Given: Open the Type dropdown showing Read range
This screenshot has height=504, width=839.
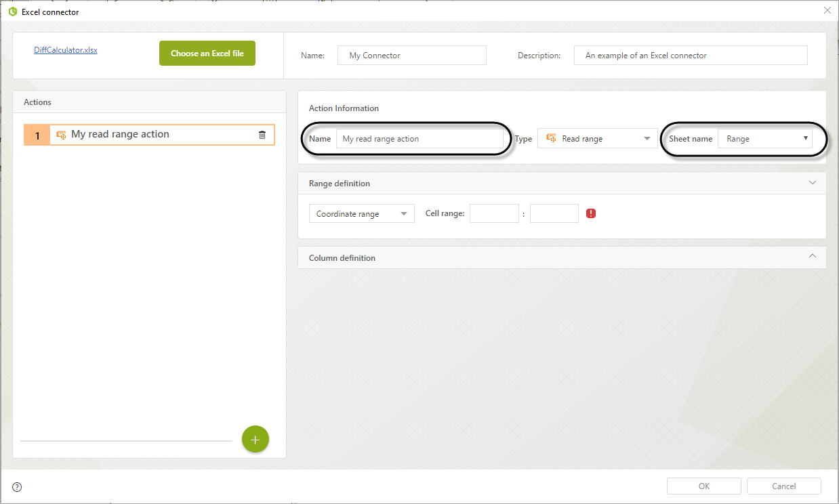Looking at the screenshot, I should 597,139.
